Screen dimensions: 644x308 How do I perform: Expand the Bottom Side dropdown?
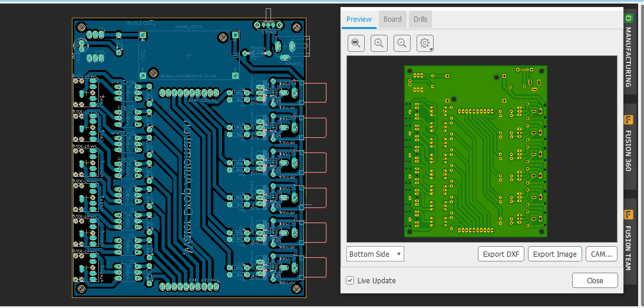click(x=375, y=254)
